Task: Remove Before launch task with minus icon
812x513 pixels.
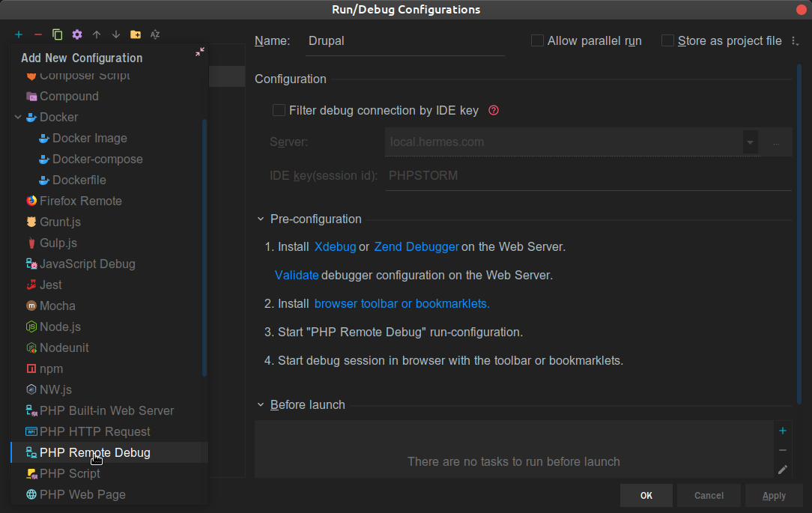Action: tap(783, 450)
